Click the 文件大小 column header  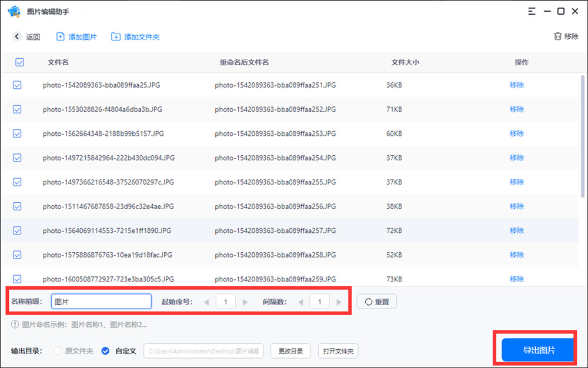coord(405,62)
